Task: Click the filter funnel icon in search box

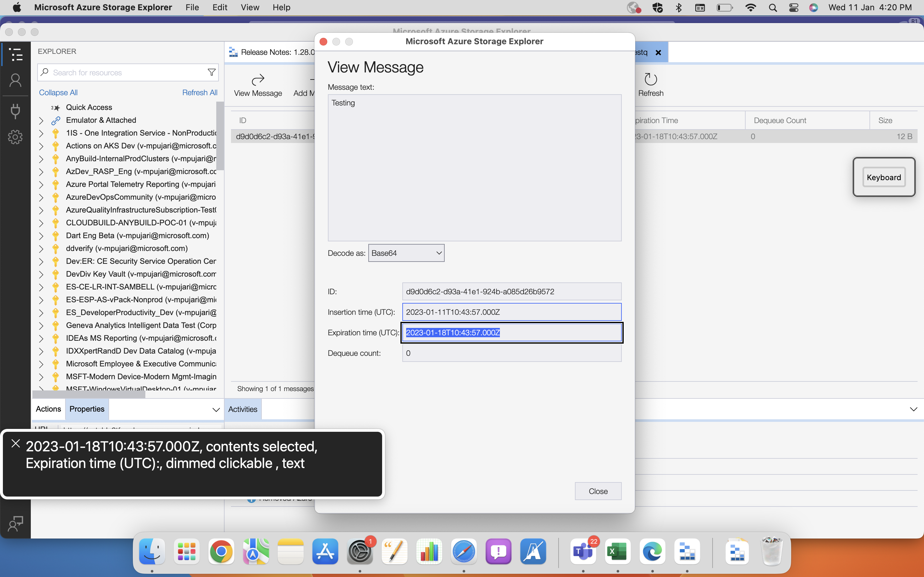Action: tap(211, 72)
